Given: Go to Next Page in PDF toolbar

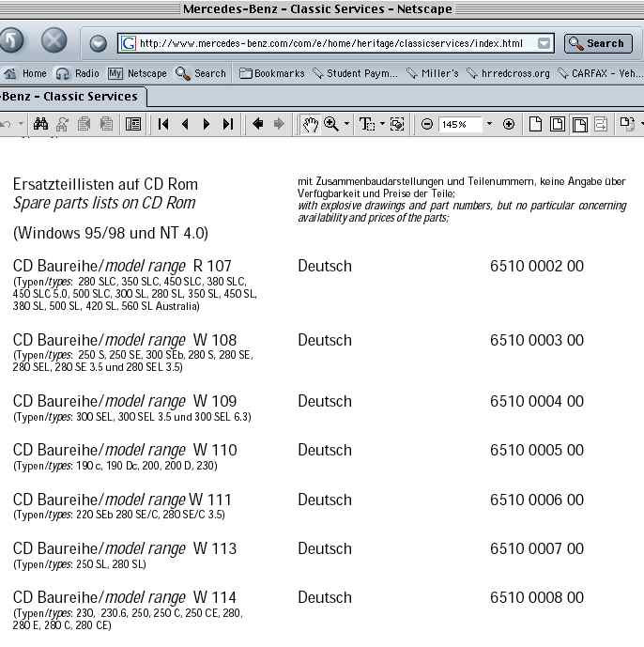Looking at the screenshot, I should pyautogui.click(x=207, y=124).
